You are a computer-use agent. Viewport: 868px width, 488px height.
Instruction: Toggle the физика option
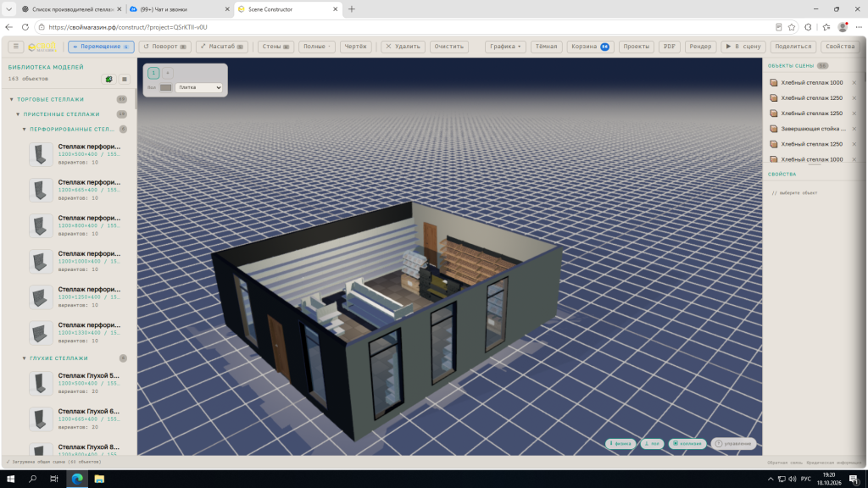point(620,444)
